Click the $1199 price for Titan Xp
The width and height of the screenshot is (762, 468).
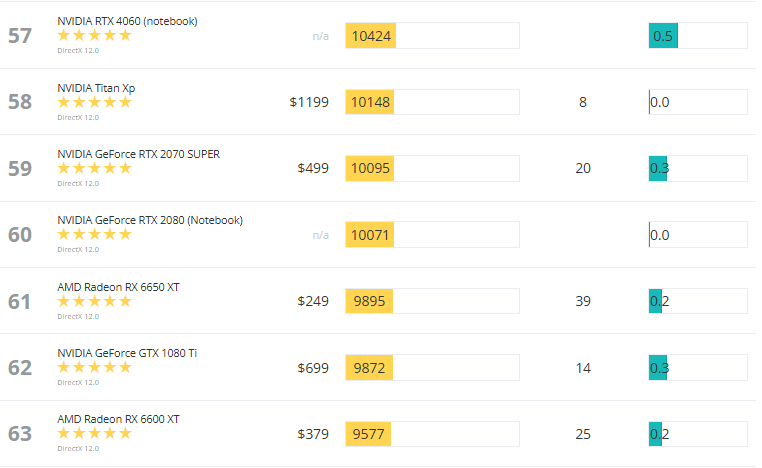(309, 102)
